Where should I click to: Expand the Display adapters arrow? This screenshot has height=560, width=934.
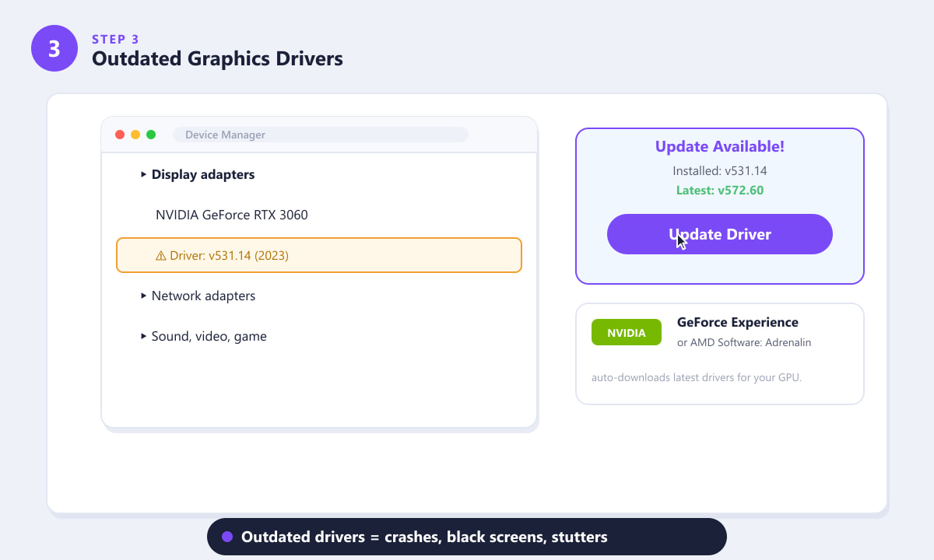point(144,175)
